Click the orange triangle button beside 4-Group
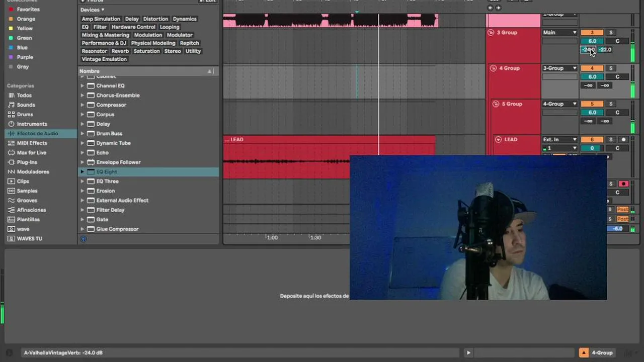Screen dimensions: 644x362 click(584, 353)
